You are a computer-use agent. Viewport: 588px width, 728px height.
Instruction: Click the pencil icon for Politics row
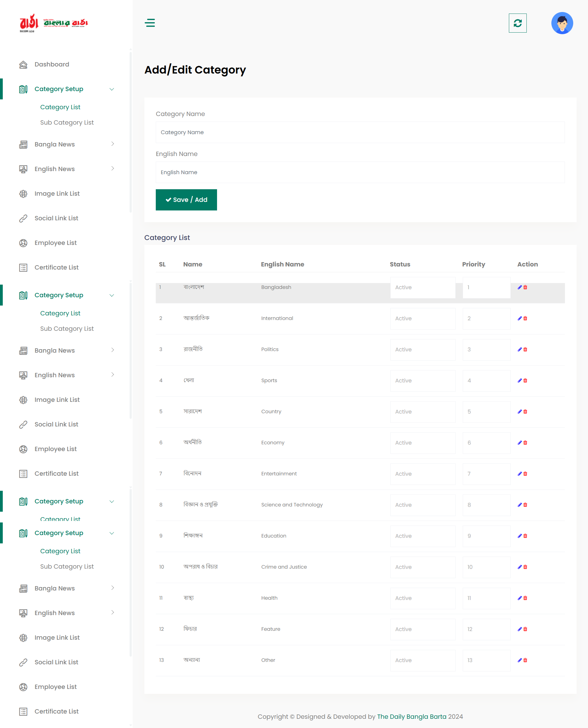pyautogui.click(x=519, y=349)
